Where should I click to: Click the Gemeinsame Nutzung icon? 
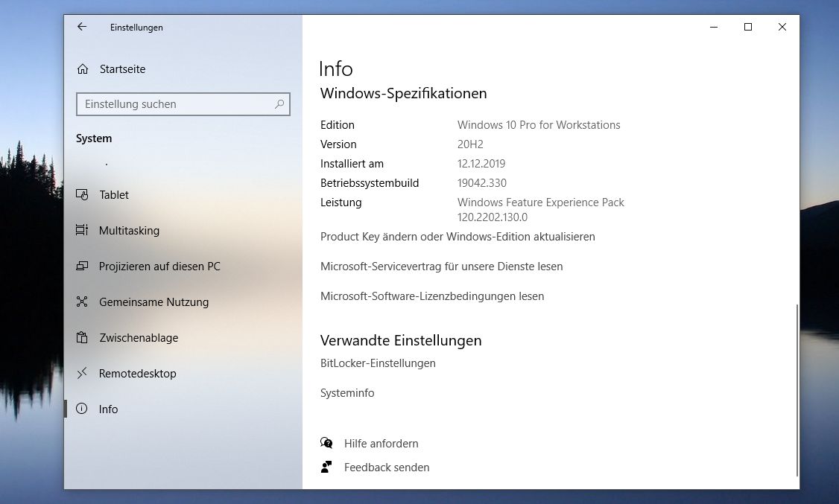(x=82, y=302)
